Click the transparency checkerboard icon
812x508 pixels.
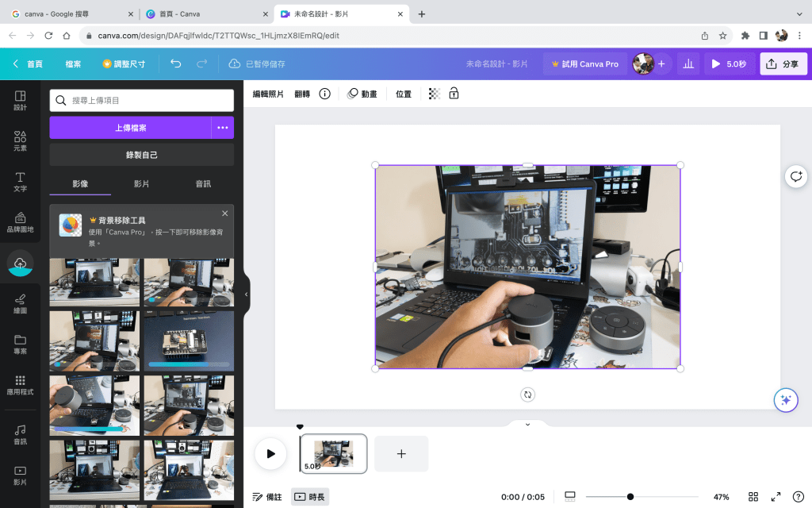(434, 94)
